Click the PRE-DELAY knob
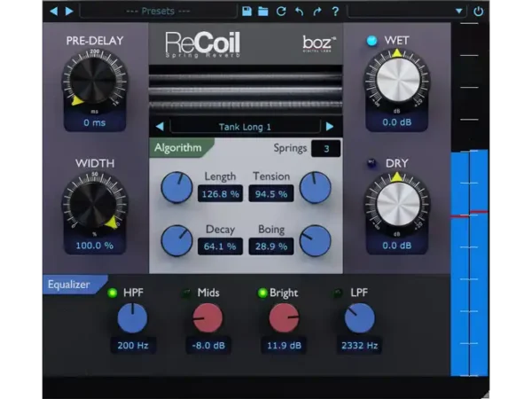 tap(94, 81)
